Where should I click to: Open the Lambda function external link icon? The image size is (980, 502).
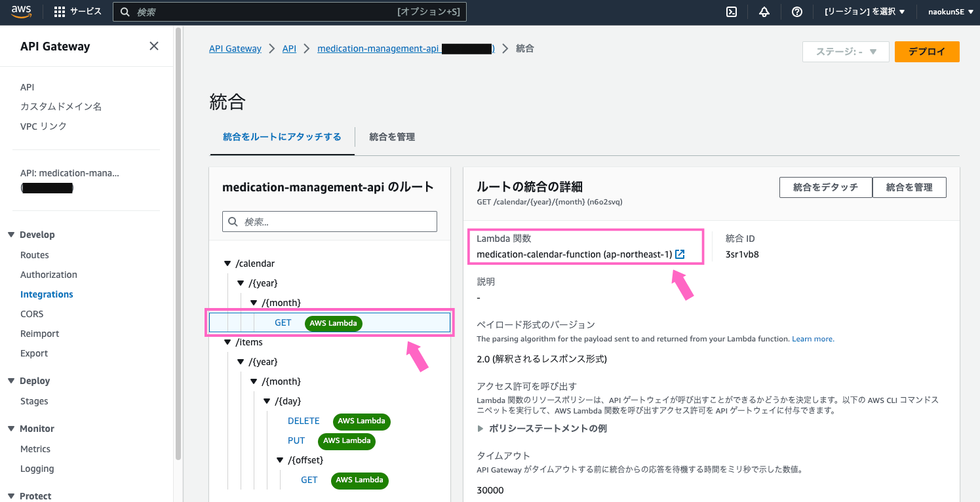(x=680, y=254)
